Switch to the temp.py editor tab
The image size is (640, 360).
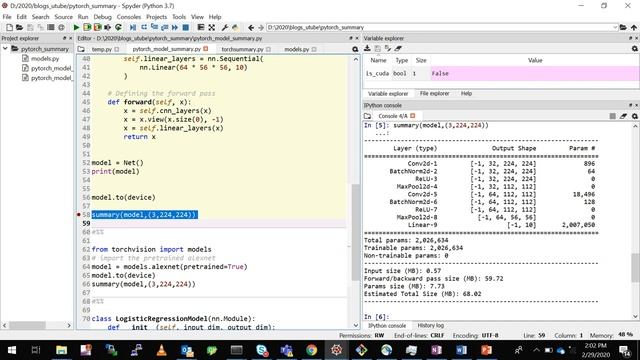point(102,49)
